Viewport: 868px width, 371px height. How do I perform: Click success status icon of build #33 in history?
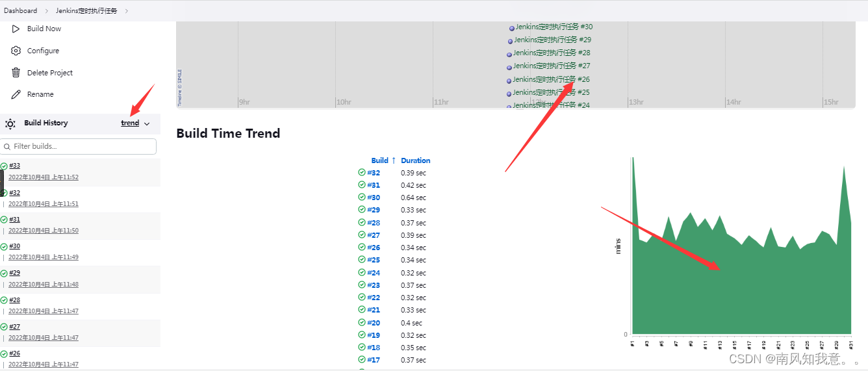tap(4, 166)
